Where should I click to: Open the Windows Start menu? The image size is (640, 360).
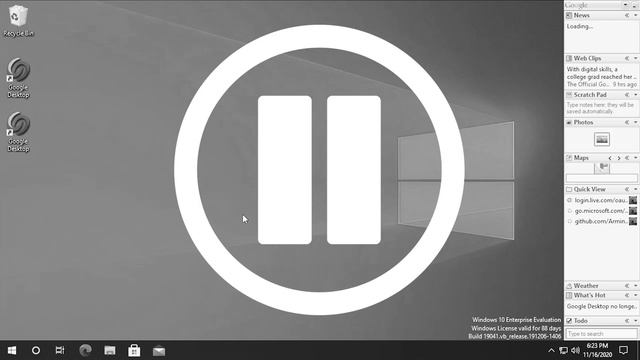12,350
